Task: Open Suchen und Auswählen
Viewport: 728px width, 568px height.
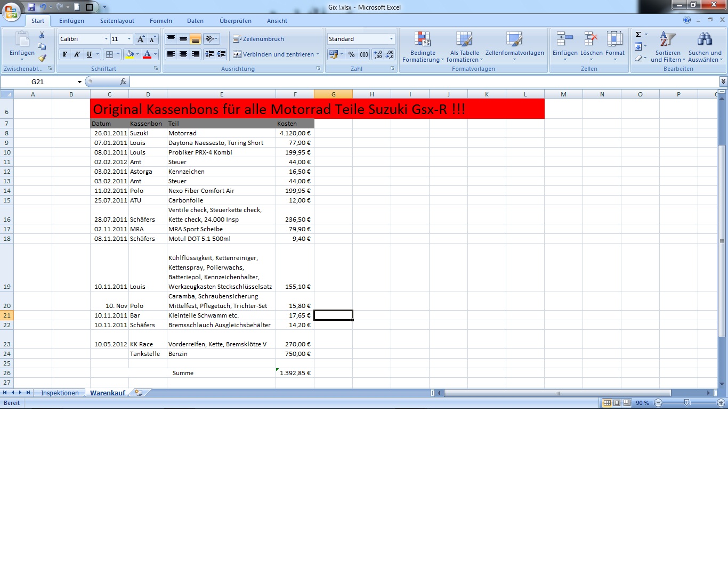Action: point(705,47)
